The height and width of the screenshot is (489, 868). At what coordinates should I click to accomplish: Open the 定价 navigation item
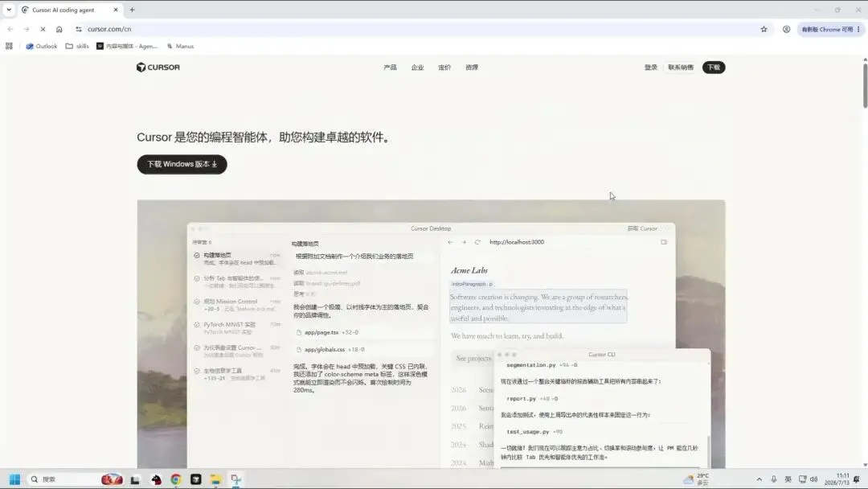click(444, 68)
